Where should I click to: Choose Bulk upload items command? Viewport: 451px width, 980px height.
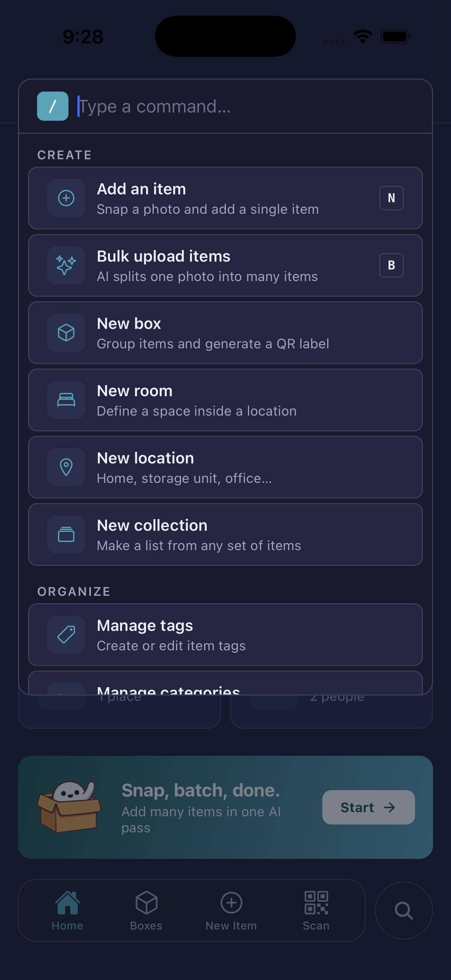click(225, 265)
